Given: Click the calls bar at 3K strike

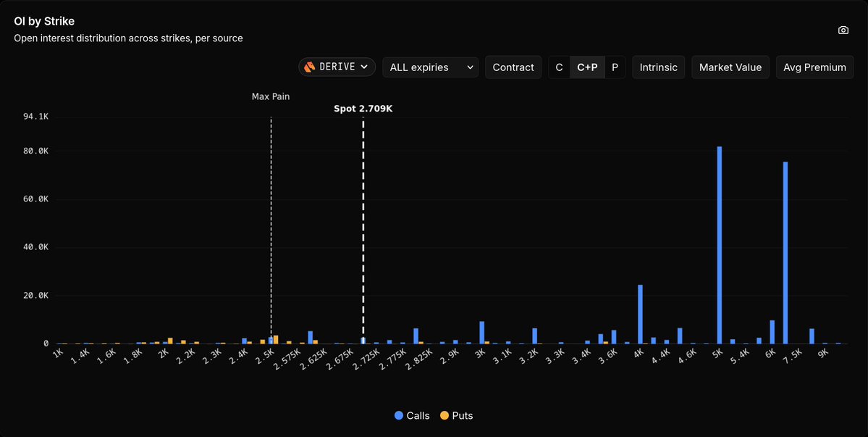Looking at the screenshot, I should 481,333.
